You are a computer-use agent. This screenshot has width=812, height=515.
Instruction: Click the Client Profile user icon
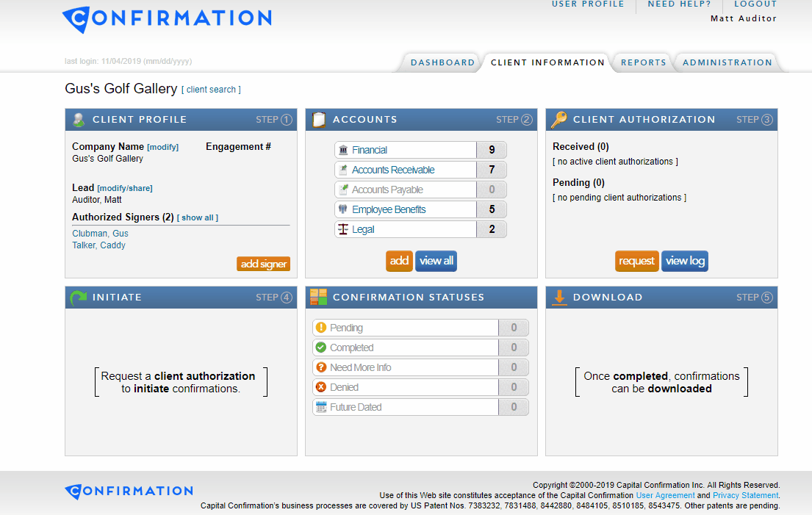(x=79, y=120)
